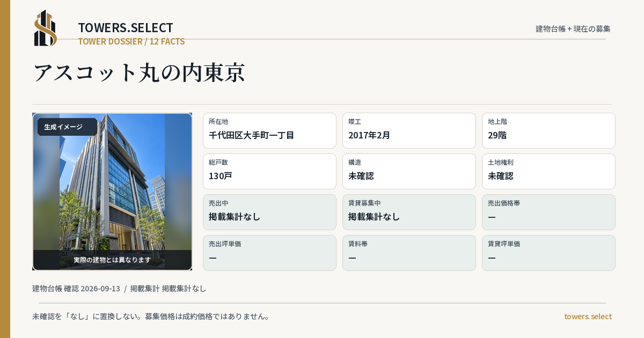Click the 生成イメージ badge on image
Viewport: 644px width, 338px height.
(x=67, y=127)
